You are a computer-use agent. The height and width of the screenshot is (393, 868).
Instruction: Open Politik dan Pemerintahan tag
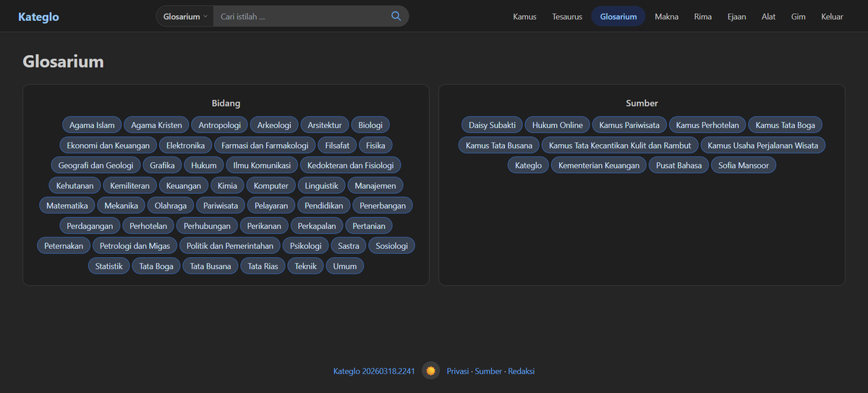[230, 246]
